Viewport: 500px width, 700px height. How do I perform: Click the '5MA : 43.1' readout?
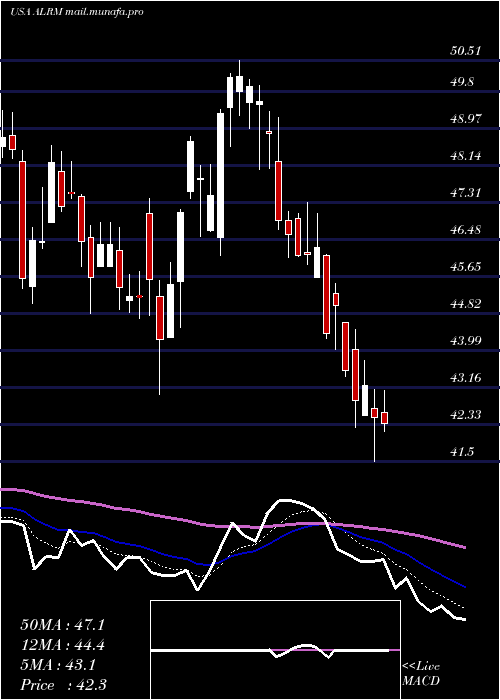(x=58, y=665)
